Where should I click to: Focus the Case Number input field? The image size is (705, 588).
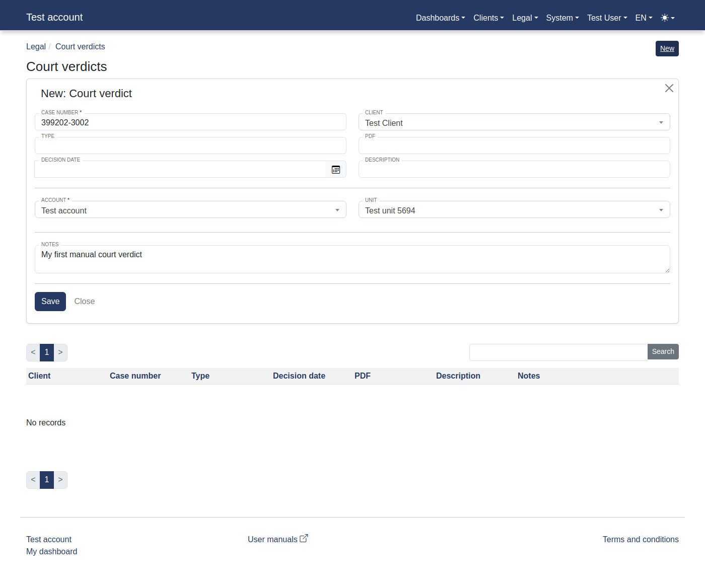[x=190, y=122]
